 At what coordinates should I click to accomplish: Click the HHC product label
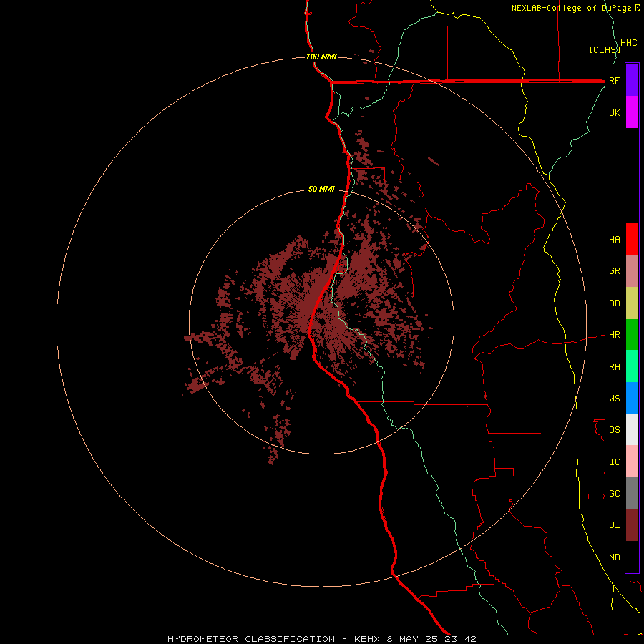[628, 43]
